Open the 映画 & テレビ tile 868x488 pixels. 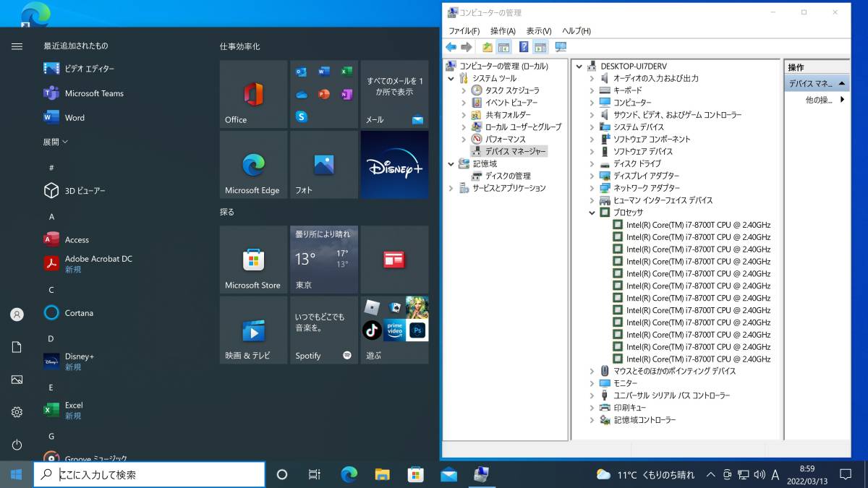coord(253,330)
